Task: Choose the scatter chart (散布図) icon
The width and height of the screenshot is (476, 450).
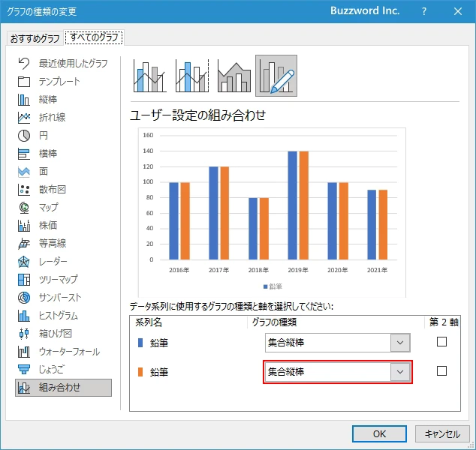Action: tap(24, 190)
